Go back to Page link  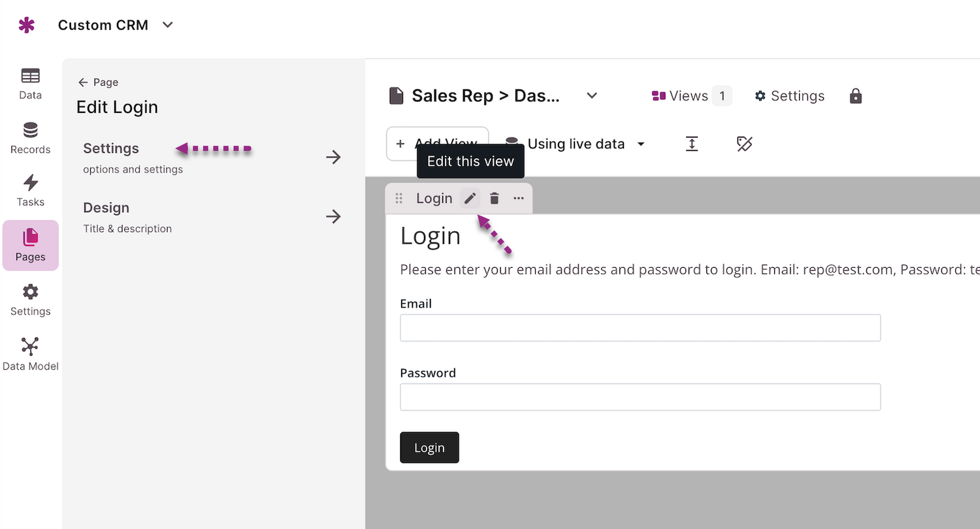pyautogui.click(x=98, y=82)
